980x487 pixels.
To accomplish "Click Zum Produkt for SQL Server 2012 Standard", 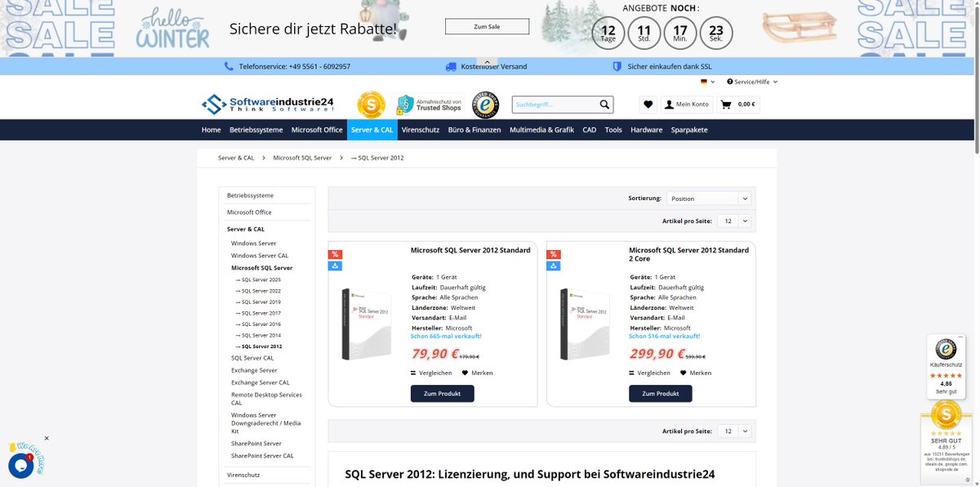I will point(443,393).
